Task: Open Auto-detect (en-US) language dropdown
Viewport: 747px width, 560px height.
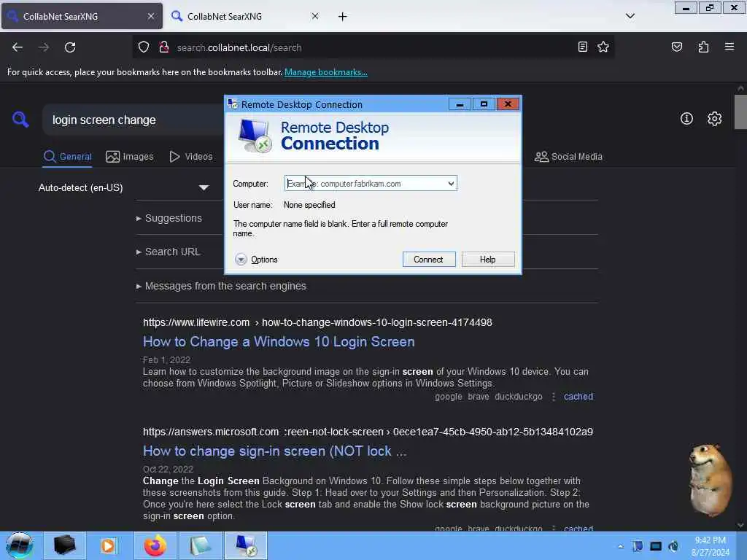Action: click(x=123, y=187)
